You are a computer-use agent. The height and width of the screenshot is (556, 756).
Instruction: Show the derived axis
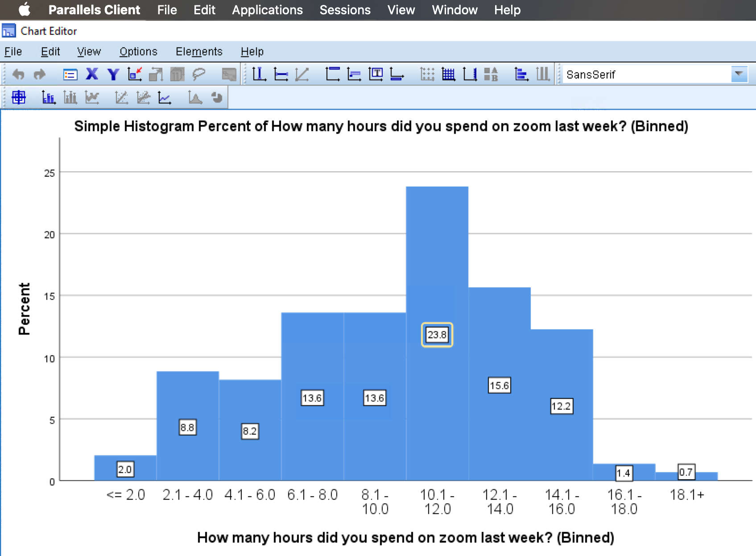pos(470,74)
